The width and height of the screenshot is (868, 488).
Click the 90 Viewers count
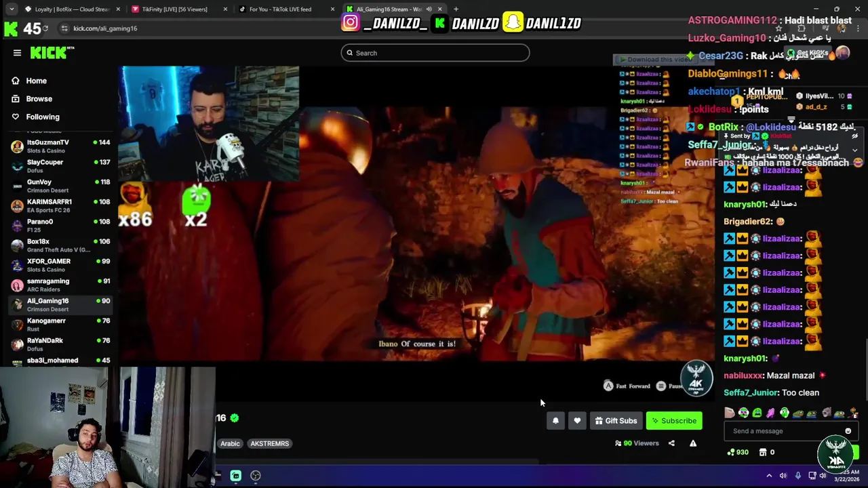tap(641, 443)
